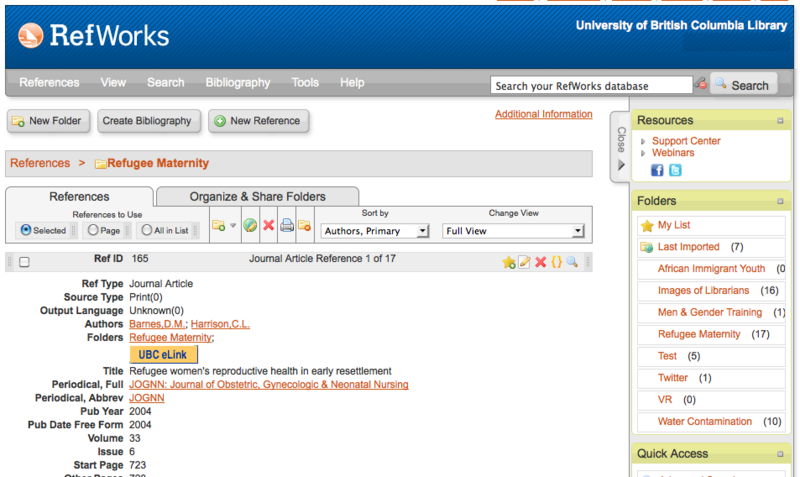The width and height of the screenshot is (800, 477).
Task: Tick the checkbox for Ref ID 165
Action: tap(24, 262)
